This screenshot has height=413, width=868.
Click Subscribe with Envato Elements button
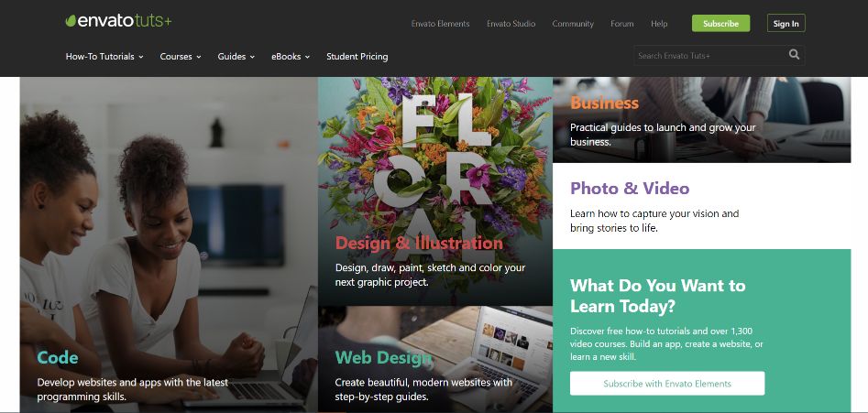[x=667, y=383]
